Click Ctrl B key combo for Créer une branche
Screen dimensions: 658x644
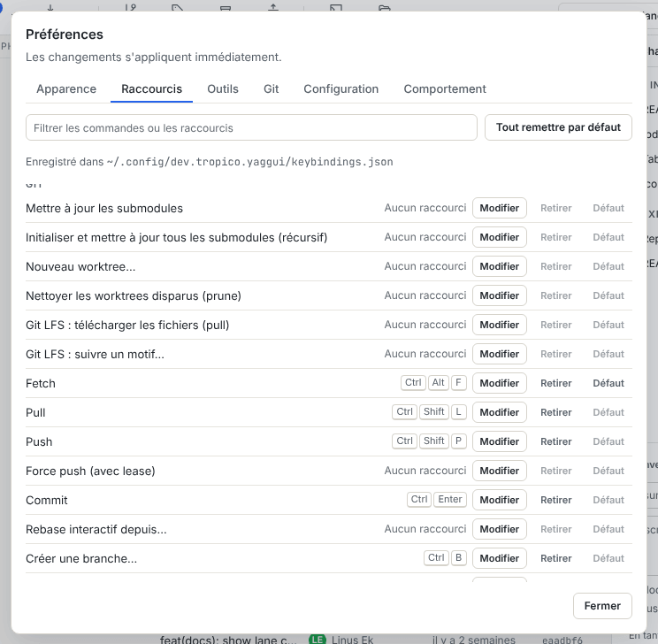(445, 557)
